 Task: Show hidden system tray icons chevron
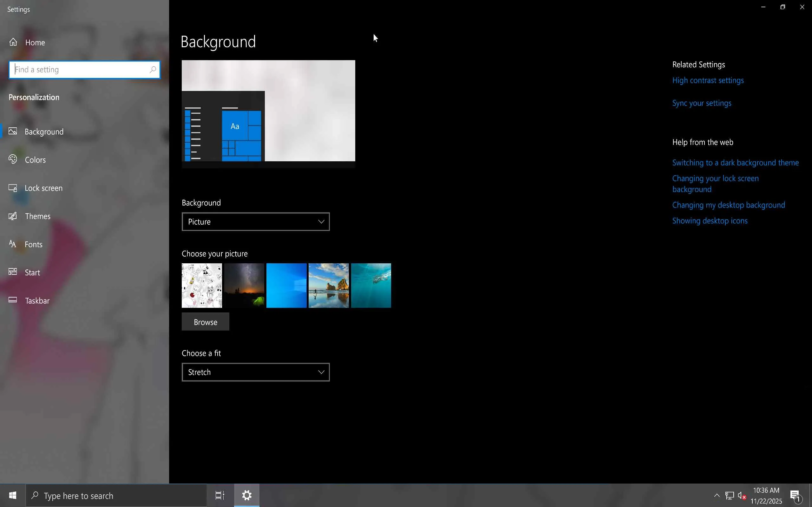pyautogui.click(x=717, y=495)
